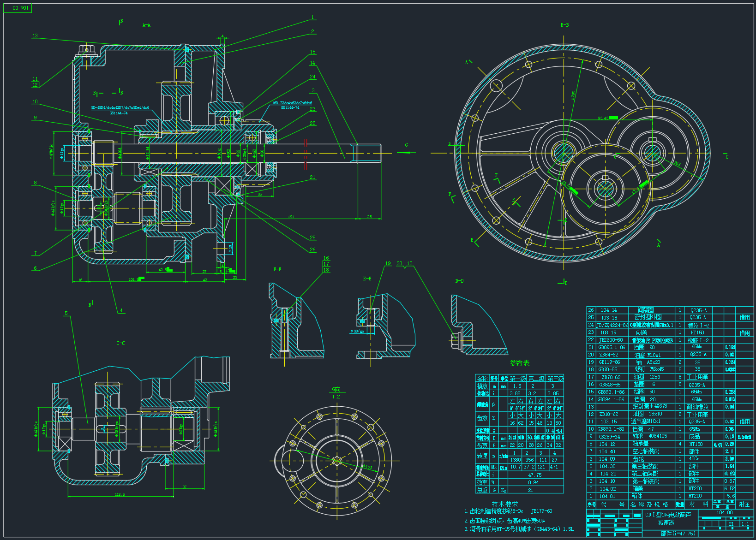Screen dimensions: 756x540
Task: Select technical requirement 1 mentioning JB179-60
Action: coord(508,511)
